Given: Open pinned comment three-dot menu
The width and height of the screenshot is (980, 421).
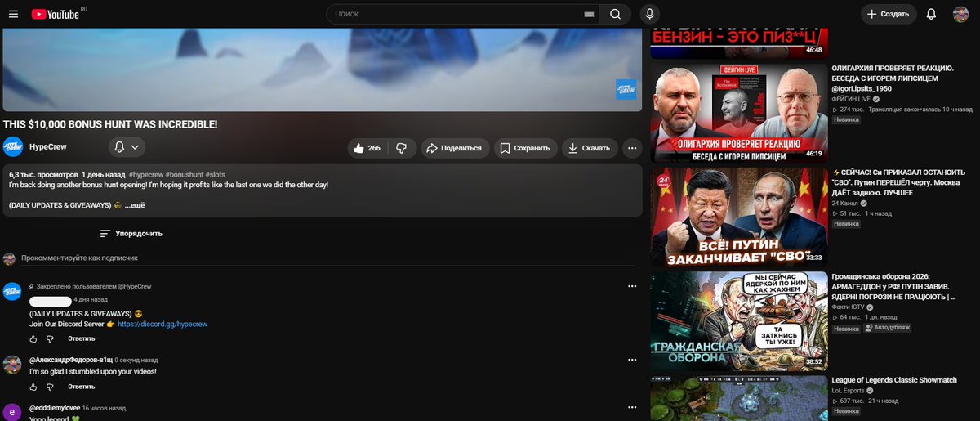Looking at the screenshot, I should pyautogui.click(x=632, y=287).
